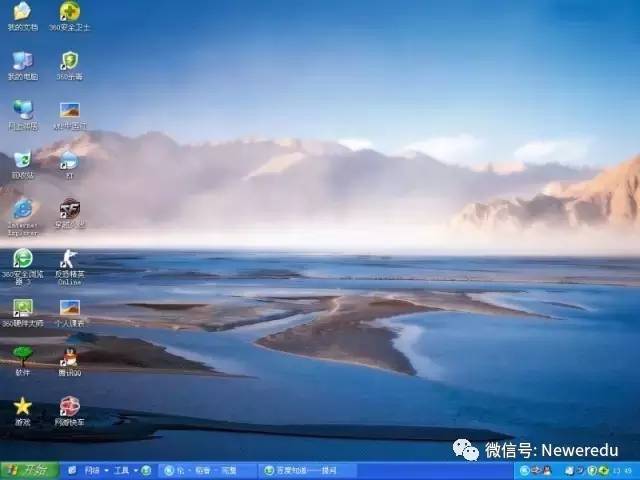Click the Start (开始) button

click(29, 470)
